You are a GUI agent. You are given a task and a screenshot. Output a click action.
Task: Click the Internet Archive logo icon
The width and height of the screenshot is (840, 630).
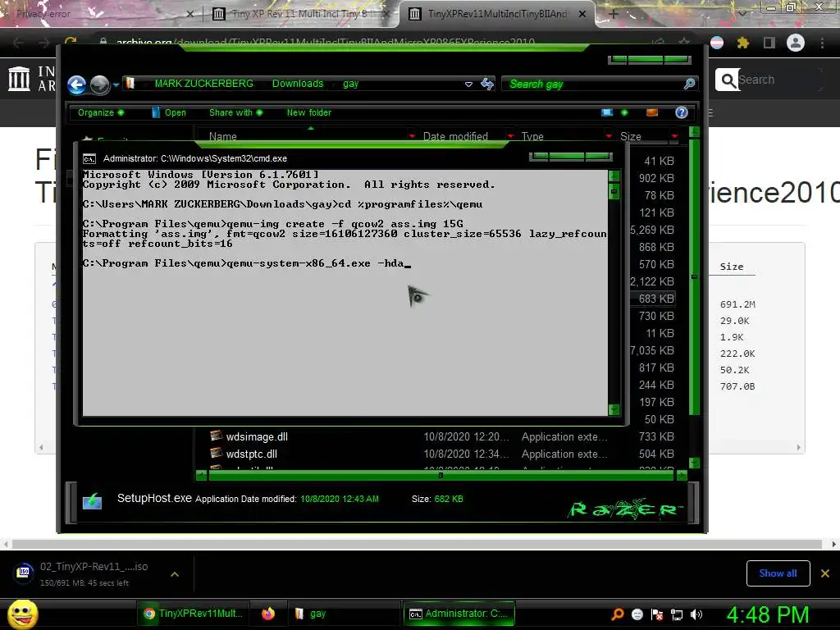click(x=20, y=79)
